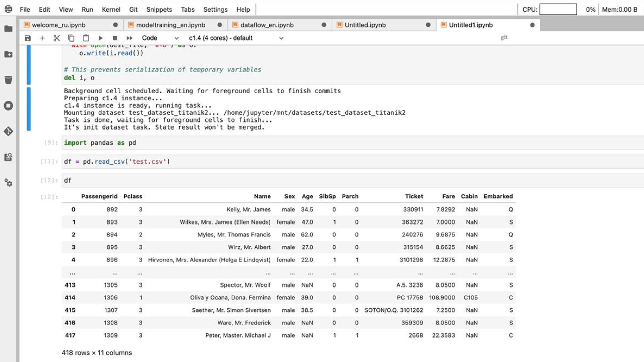
Task: Interrupt the kernel stop icon
Action: coord(115,38)
